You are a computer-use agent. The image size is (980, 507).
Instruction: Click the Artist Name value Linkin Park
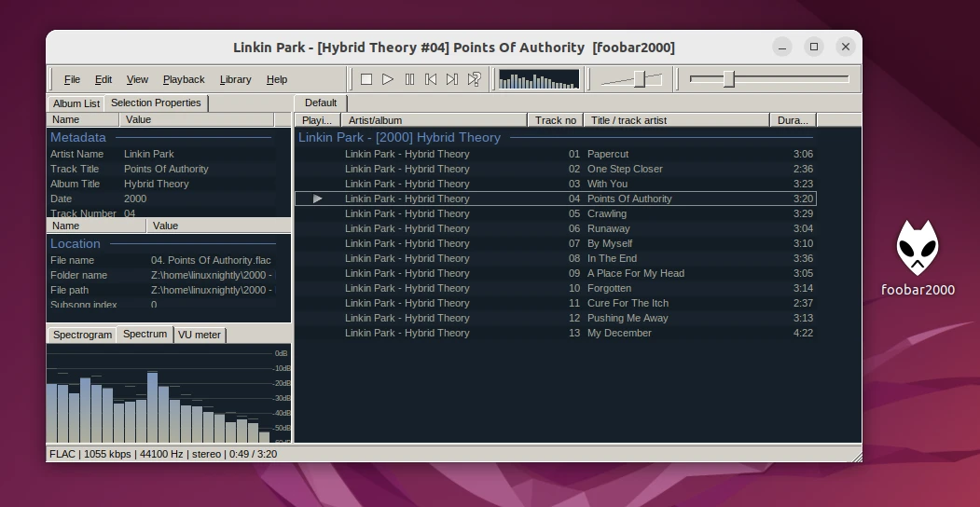(x=149, y=154)
